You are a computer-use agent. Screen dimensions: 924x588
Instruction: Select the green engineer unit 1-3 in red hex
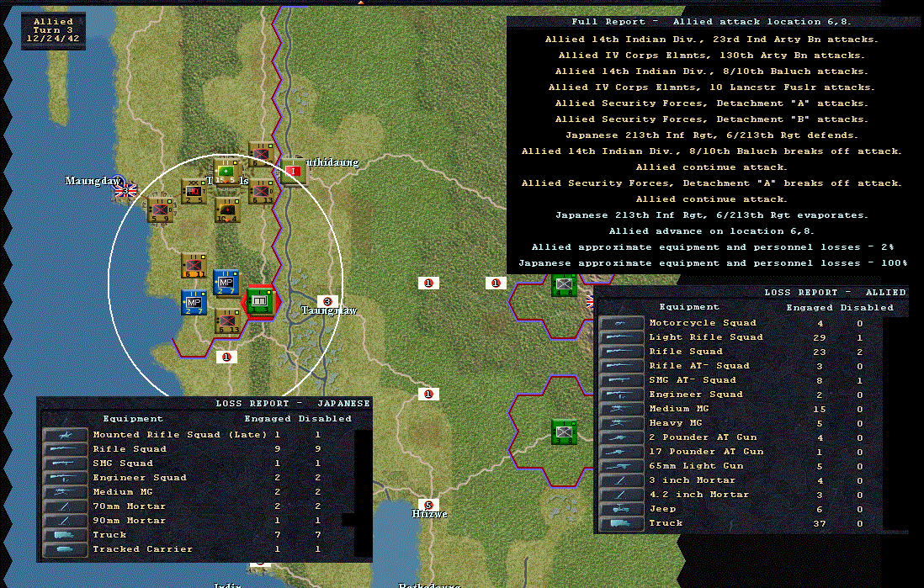260,301
